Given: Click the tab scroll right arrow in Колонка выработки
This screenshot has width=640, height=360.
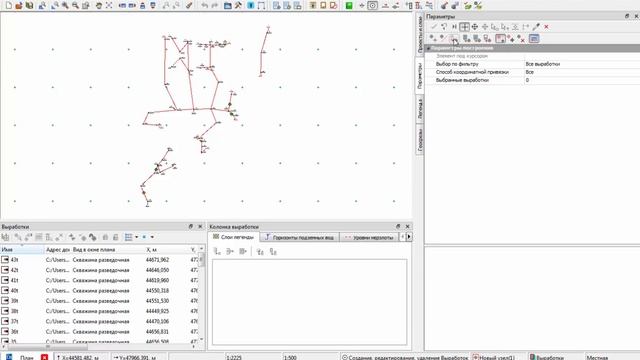Looking at the screenshot, I should [409, 237].
